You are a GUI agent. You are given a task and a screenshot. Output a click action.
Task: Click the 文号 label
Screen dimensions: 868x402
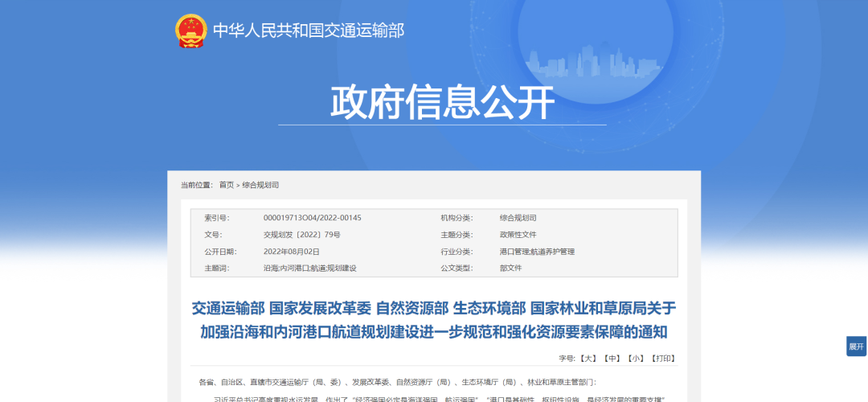click(213, 235)
